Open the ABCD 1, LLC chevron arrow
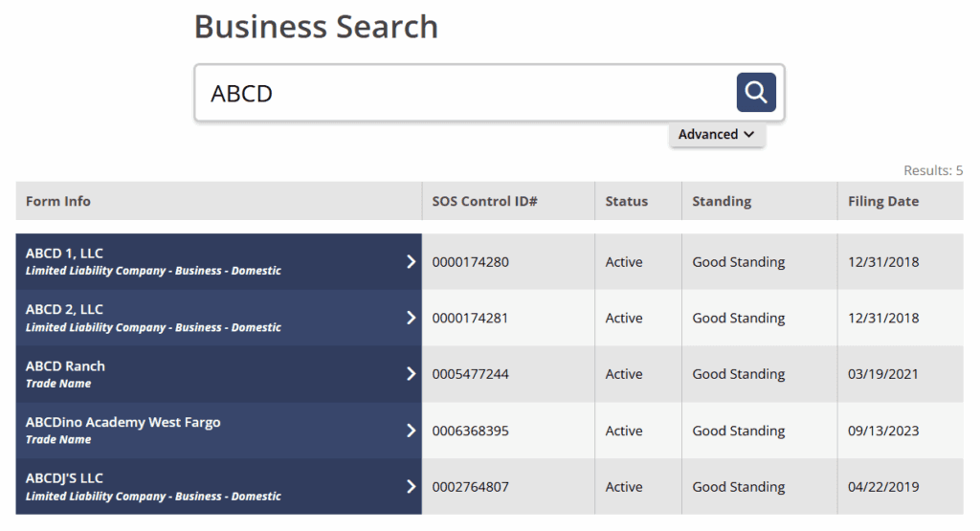This screenshot has height=531, width=980. pos(411,262)
